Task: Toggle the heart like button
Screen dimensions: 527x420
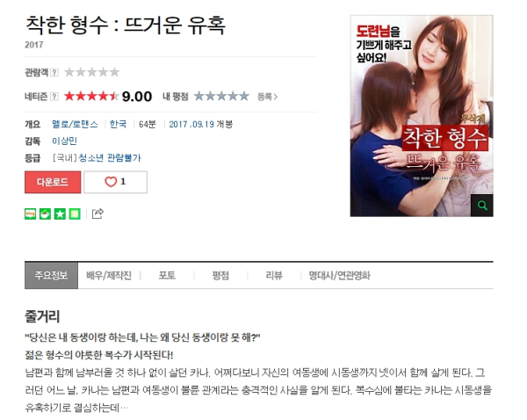Action: pos(115,182)
